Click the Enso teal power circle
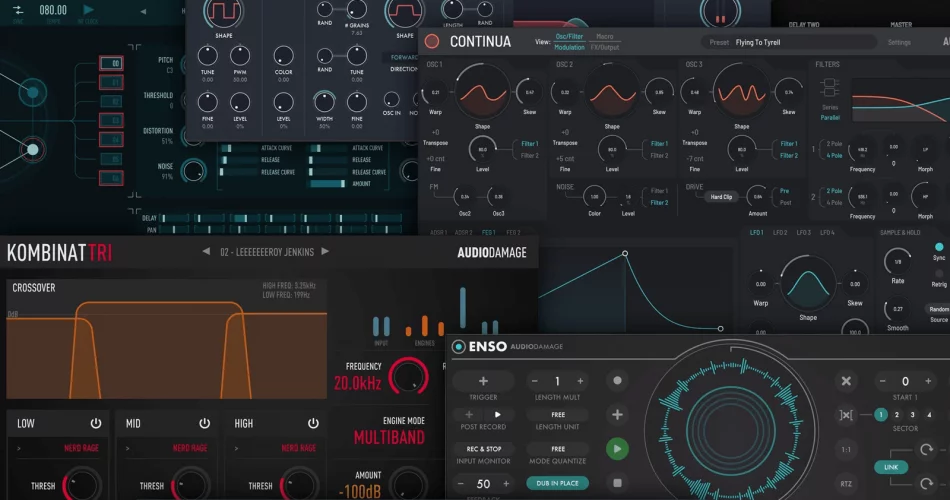950x500 pixels. pyautogui.click(x=459, y=346)
